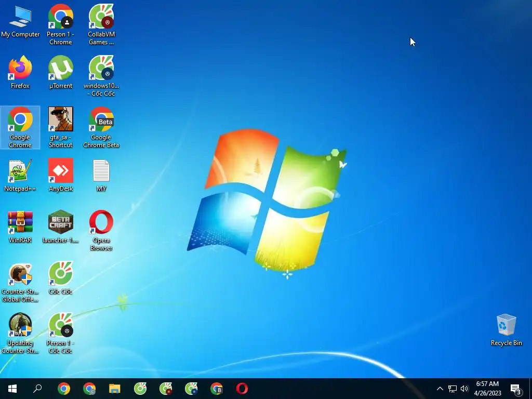Open taskbar search magnifier
532x399 pixels.
(x=37, y=389)
